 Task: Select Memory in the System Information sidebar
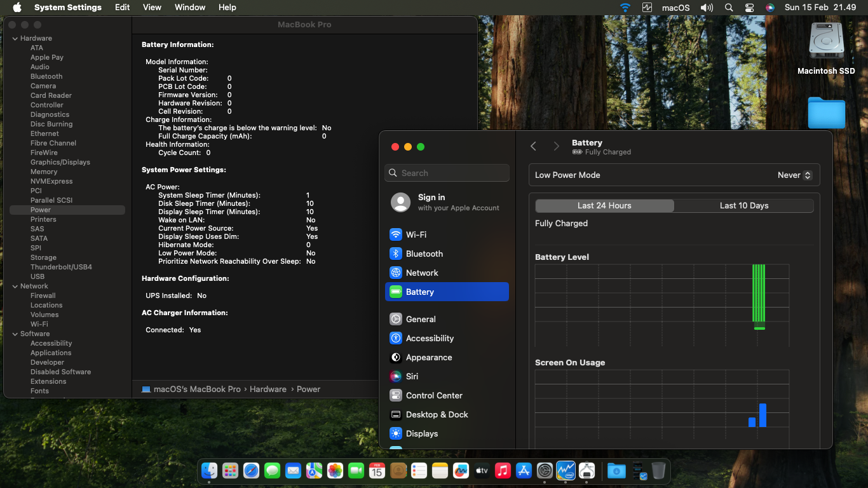pos(44,172)
